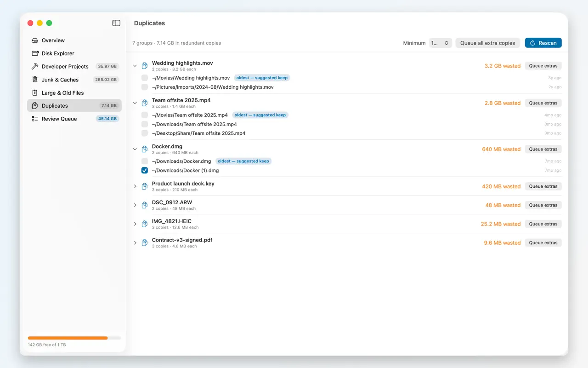
Task: Queue extras for Product launch deck.key
Action: (543, 186)
